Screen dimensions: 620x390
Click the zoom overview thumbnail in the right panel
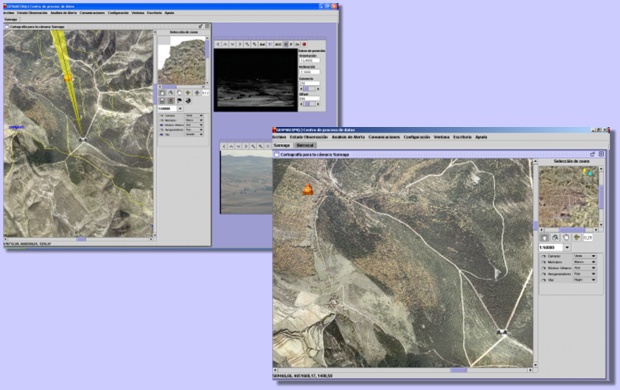[568, 197]
